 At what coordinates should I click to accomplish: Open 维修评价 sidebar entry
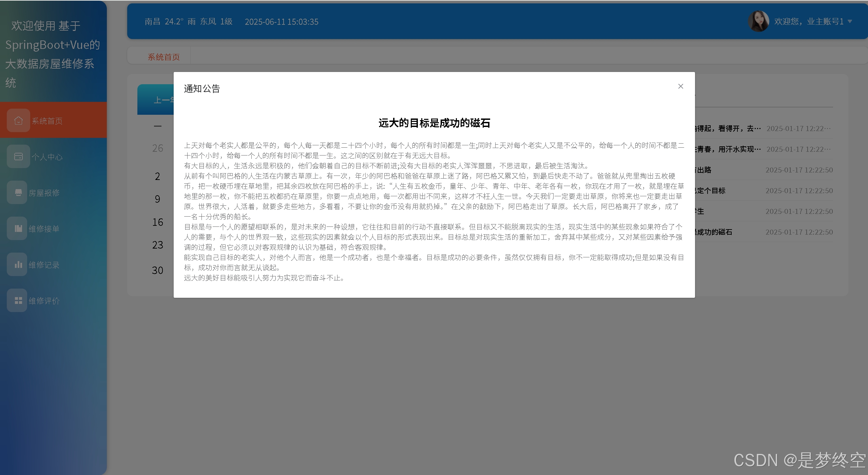[44, 301]
